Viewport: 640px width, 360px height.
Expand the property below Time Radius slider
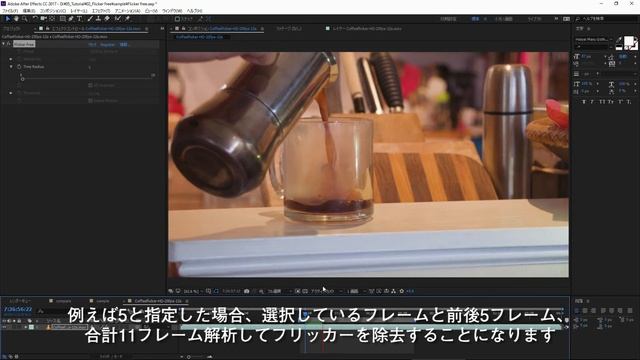pos(11,93)
